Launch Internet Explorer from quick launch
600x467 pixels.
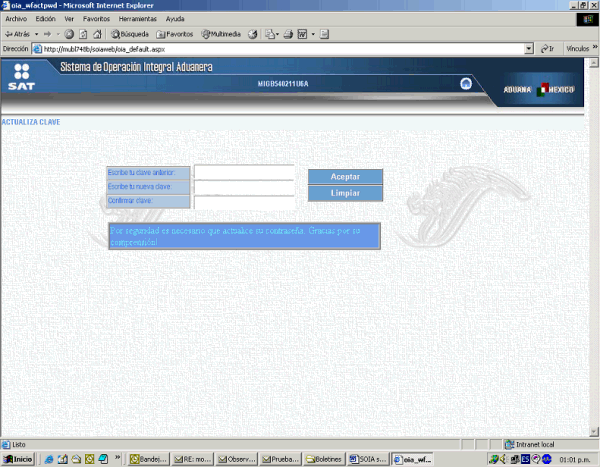49,459
